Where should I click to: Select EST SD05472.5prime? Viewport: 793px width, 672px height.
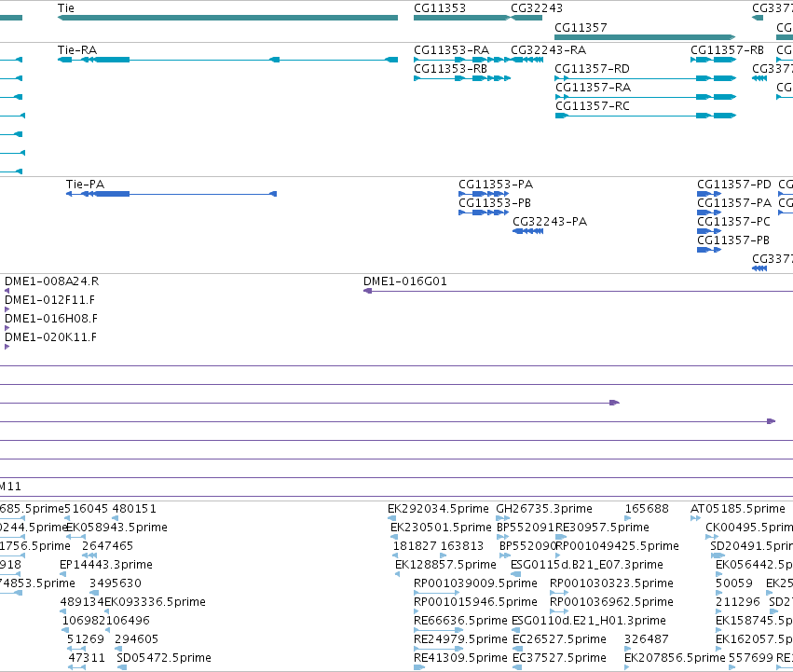164,658
